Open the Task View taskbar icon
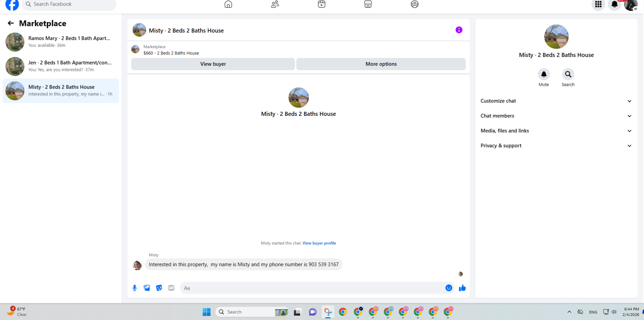 pyautogui.click(x=298, y=312)
